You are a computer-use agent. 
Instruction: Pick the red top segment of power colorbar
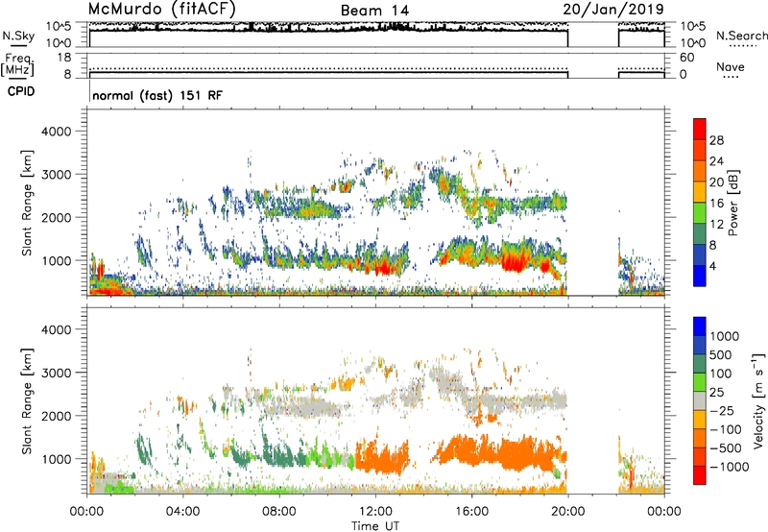[x=700, y=129]
